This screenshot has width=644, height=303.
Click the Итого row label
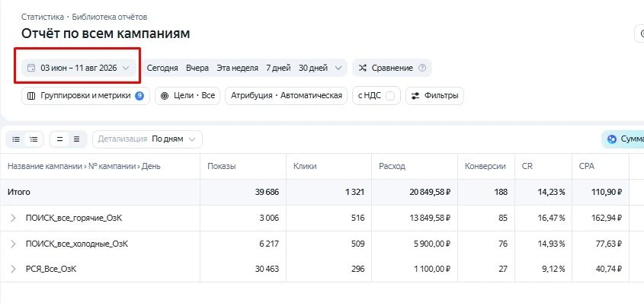pos(18,192)
